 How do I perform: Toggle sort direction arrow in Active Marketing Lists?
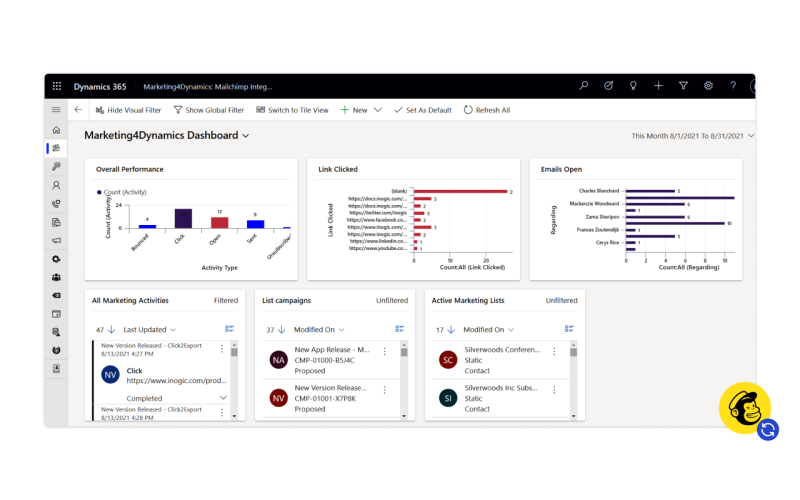click(451, 330)
